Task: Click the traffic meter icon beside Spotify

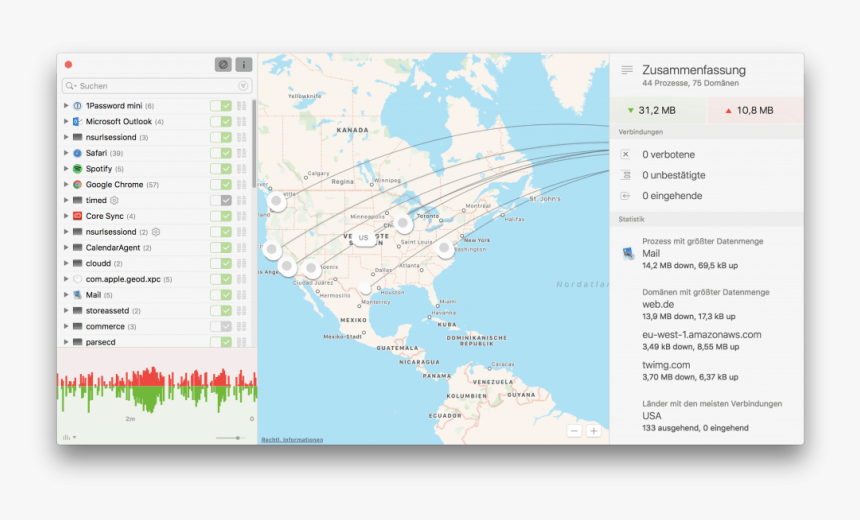Action: coord(241,169)
